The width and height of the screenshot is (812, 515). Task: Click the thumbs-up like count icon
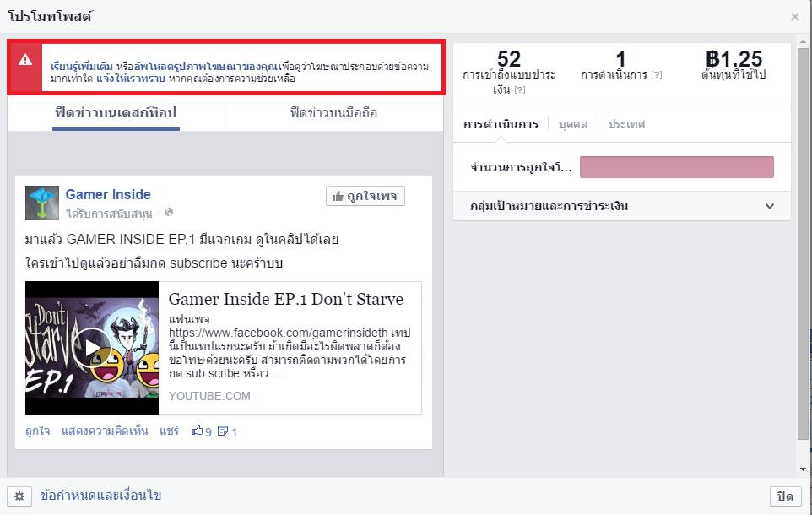click(x=197, y=431)
